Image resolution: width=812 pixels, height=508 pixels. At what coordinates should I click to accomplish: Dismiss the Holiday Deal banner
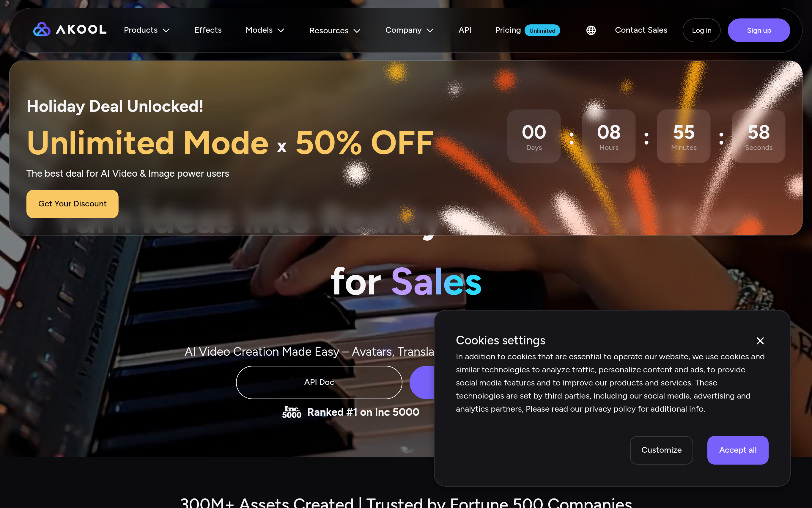tap(778, 85)
